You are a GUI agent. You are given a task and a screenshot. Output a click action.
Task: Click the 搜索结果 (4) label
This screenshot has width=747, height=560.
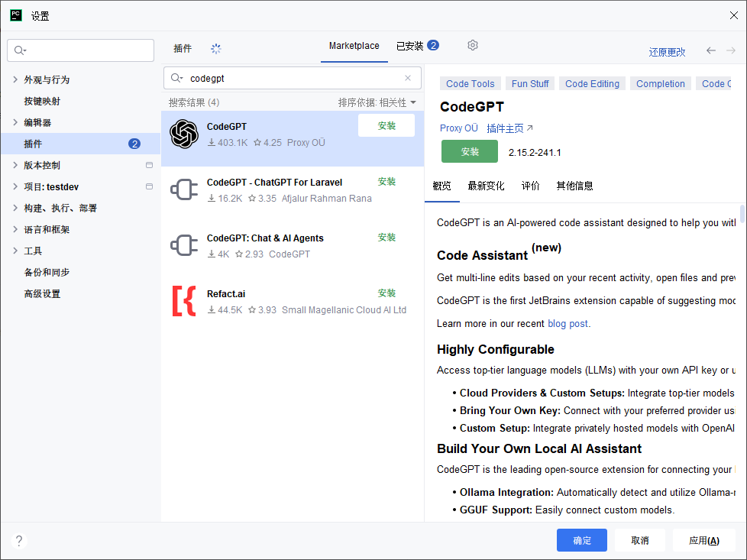pyautogui.click(x=194, y=102)
